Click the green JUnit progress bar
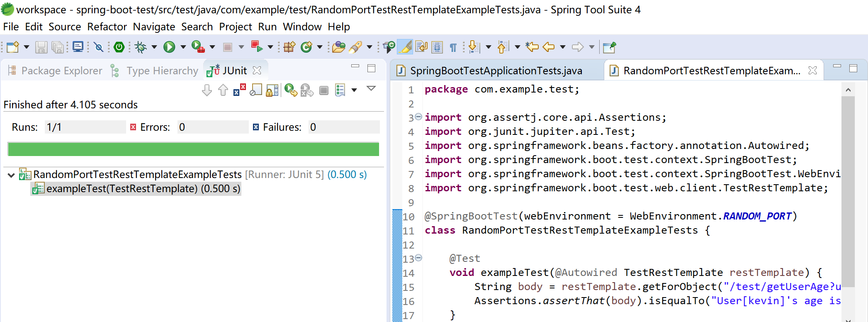The width and height of the screenshot is (868, 322). (193, 149)
